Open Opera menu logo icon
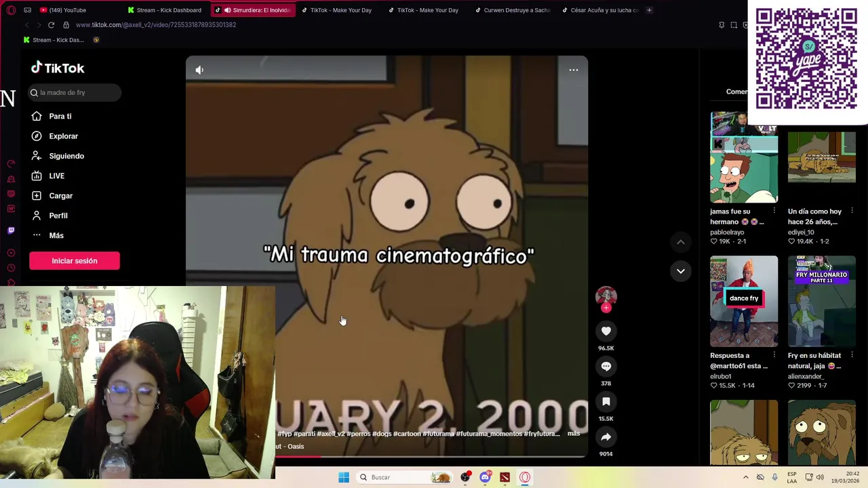This screenshot has height=488, width=868. [11, 10]
